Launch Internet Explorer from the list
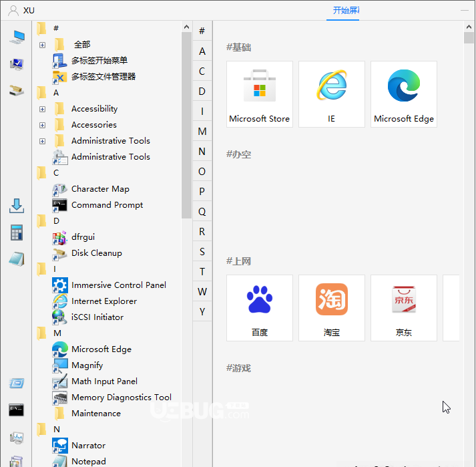476x467 pixels. click(95, 301)
